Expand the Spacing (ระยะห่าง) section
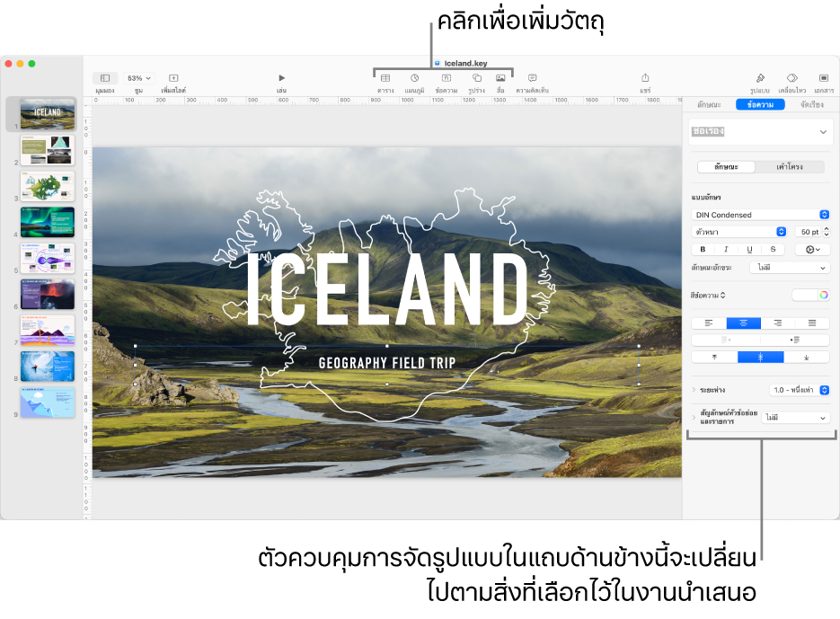The height and width of the screenshot is (619, 840). pyautogui.click(x=694, y=390)
